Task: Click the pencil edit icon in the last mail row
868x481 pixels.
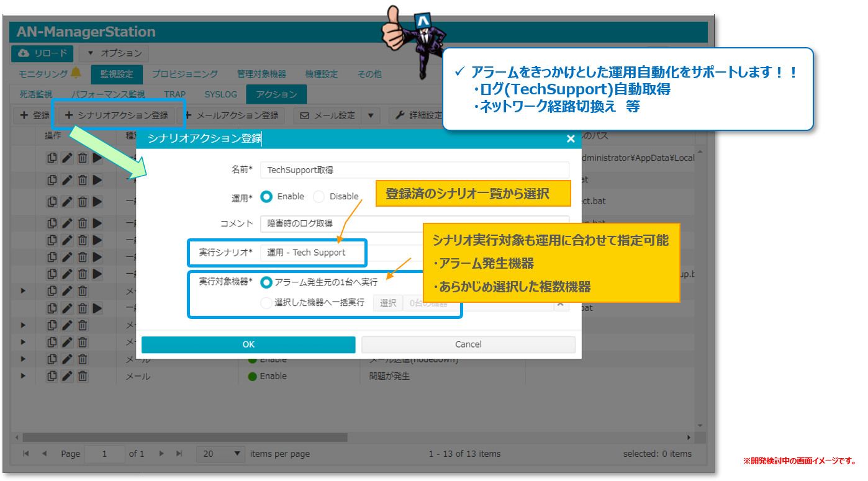Action: (x=67, y=376)
